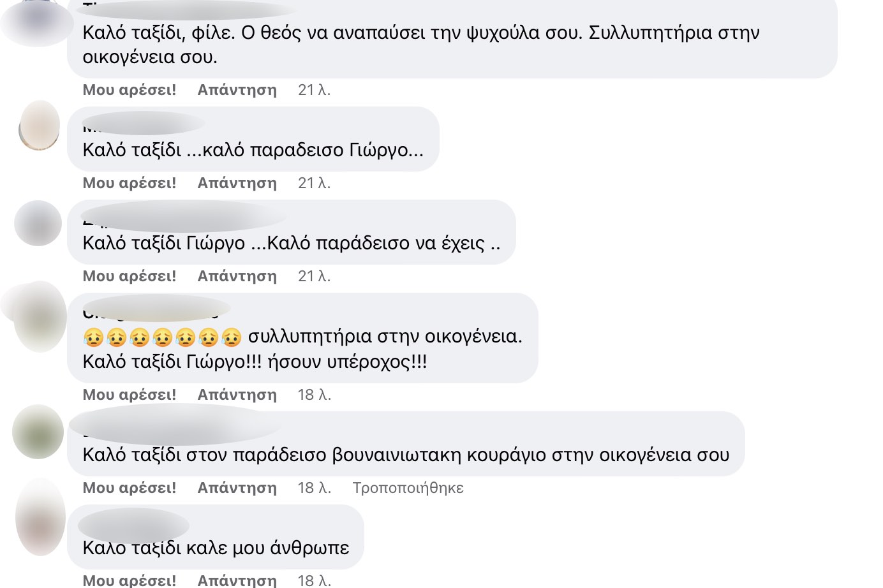Viewport: 883px width, 588px height.
Task: Click profile picture beside "ήσουν υπέροχος" comment
Action: [40, 316]
